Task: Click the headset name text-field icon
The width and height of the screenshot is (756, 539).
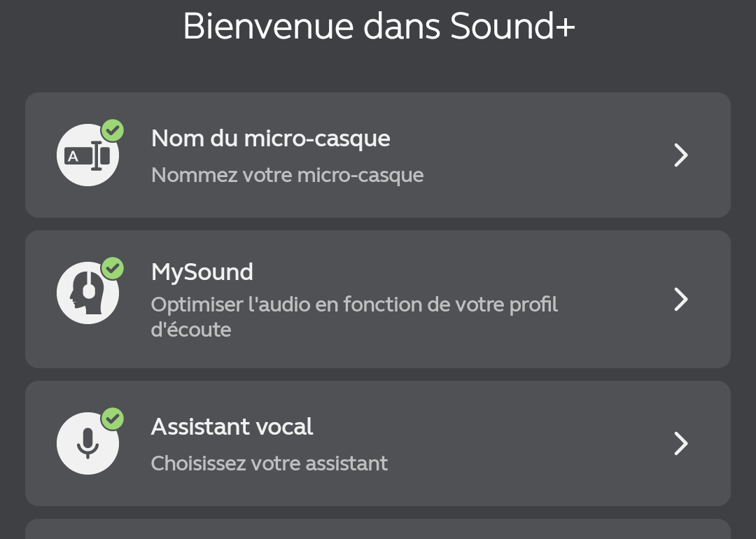Action: 87,155
